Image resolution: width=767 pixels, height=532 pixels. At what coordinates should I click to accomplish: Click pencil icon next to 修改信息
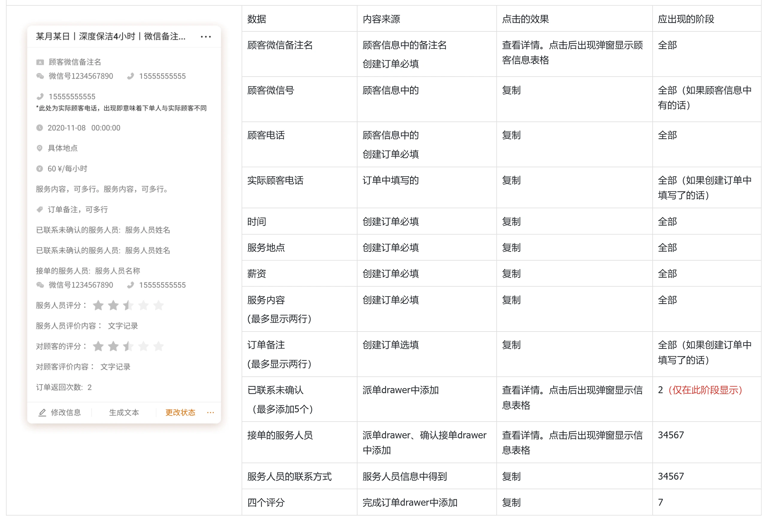pyautogui.click(x=42, y=412)
